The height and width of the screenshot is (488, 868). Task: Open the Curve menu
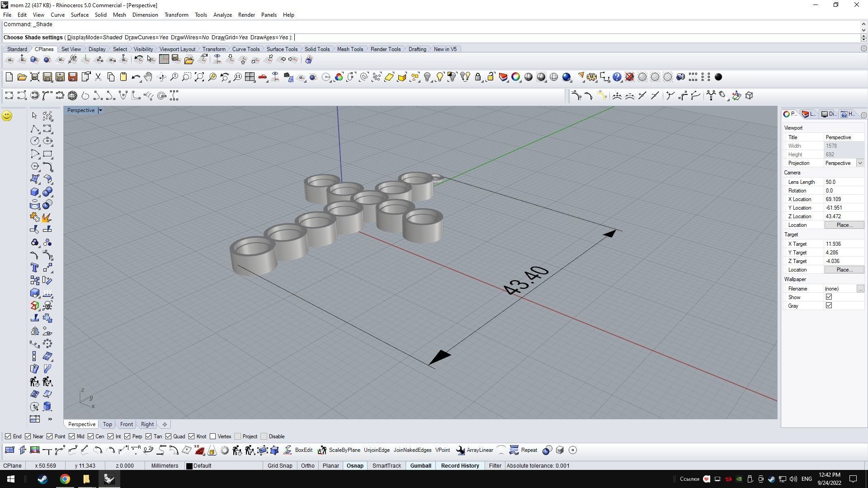coord(57,15)
